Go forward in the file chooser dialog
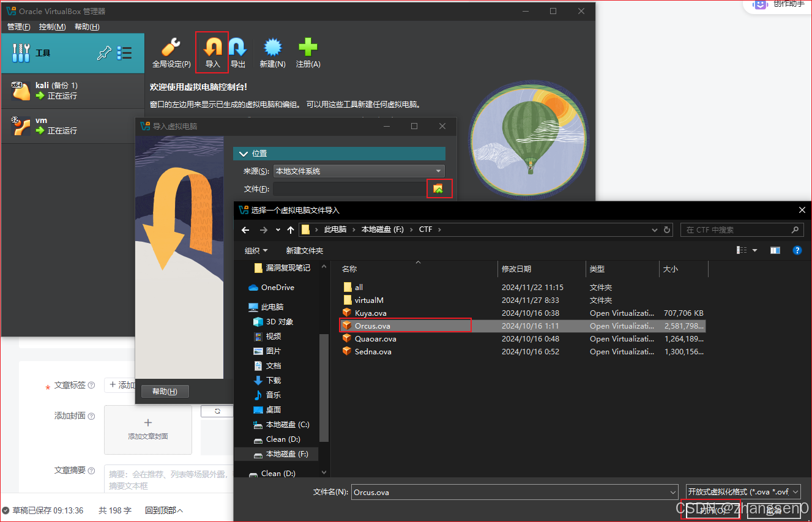This screenshot has height=522, width=812. (264, 230)
